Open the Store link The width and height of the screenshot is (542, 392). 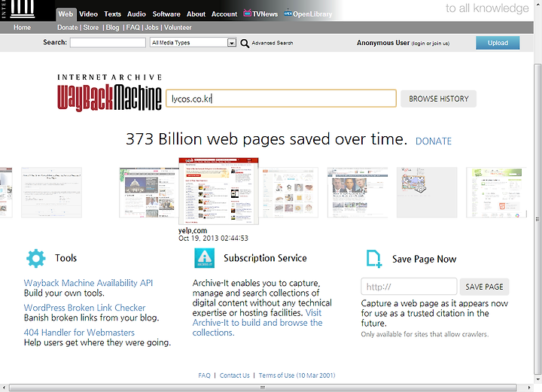click(x=91, y=27)
